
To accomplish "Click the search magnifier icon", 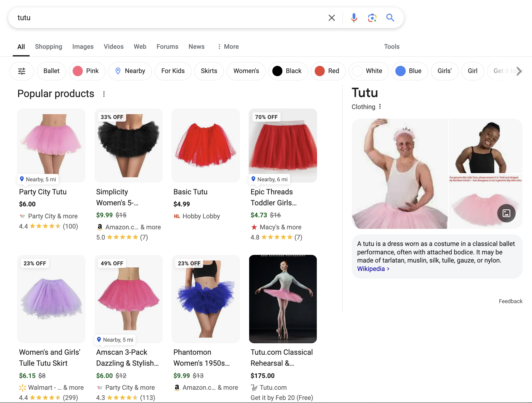I will pos(390,18).
